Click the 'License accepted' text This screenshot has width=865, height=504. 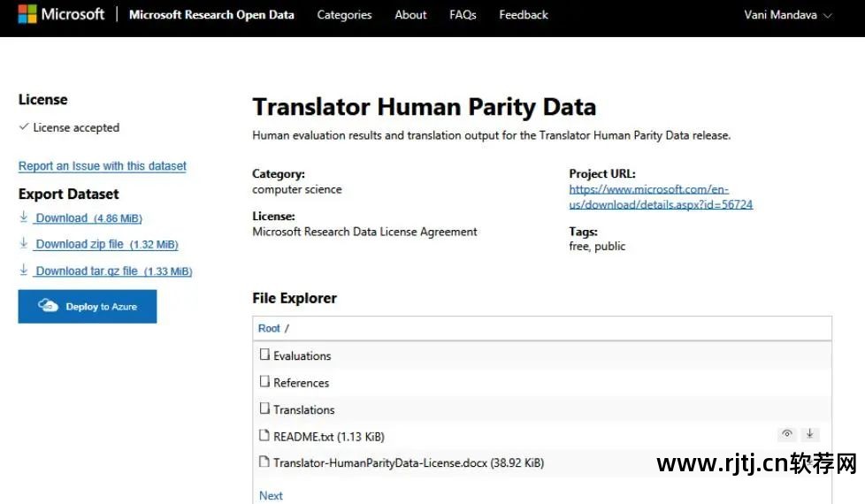click(76, 128)
